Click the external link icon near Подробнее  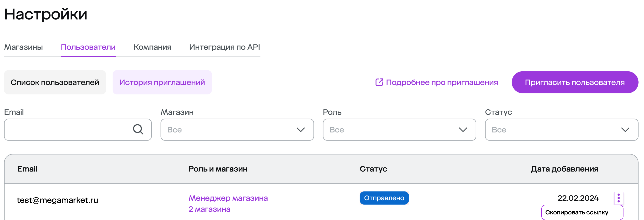[x=379, y=82]
